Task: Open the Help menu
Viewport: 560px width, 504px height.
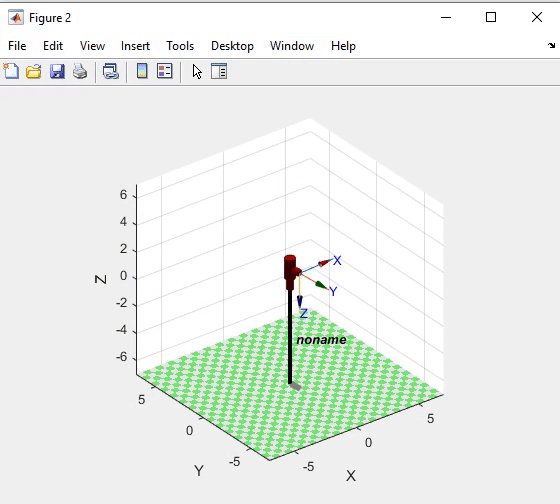Action: [343, 46]
